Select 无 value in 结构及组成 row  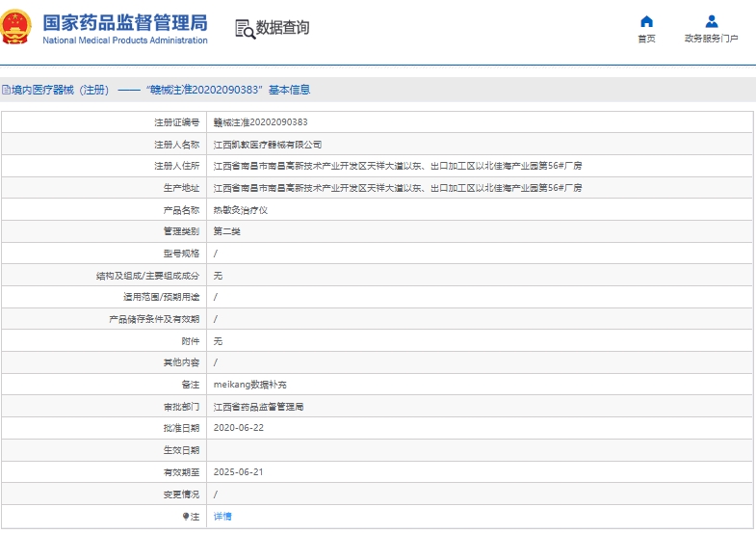218,276
